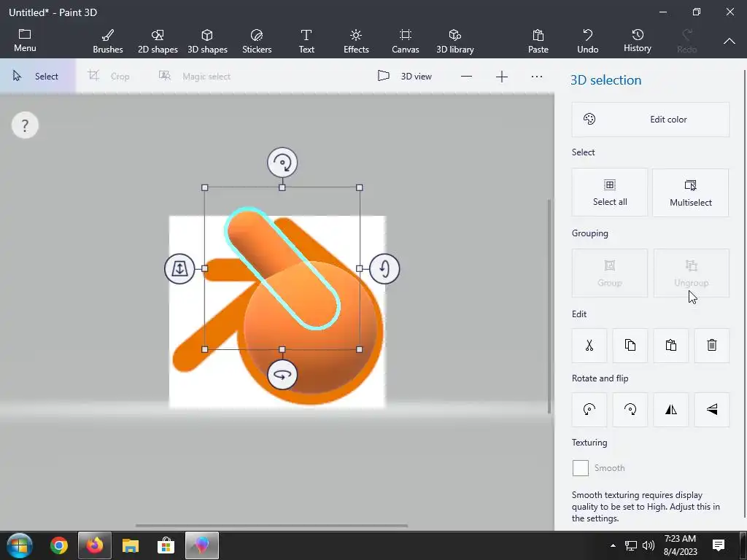747x560 pixels.
Task: Click the Y-axis rotation handle on right
Action: (x=384, y=268)
